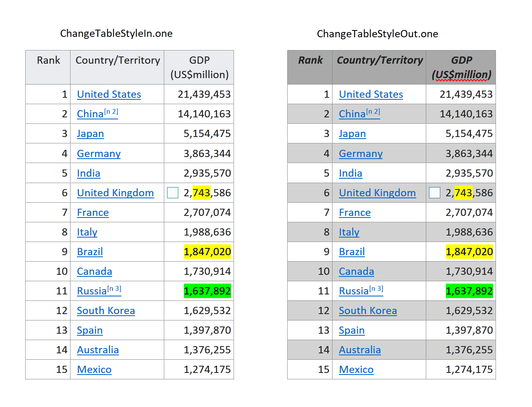The width and height of the screenshot is (532, 407).
Task: Click the GDP (US$million) header in the left table
Action: (199, 67)
